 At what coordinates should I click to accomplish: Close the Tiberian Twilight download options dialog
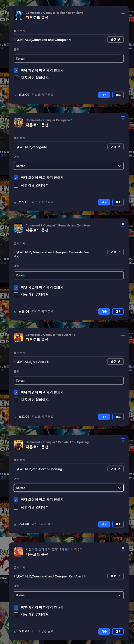(123, 12)
